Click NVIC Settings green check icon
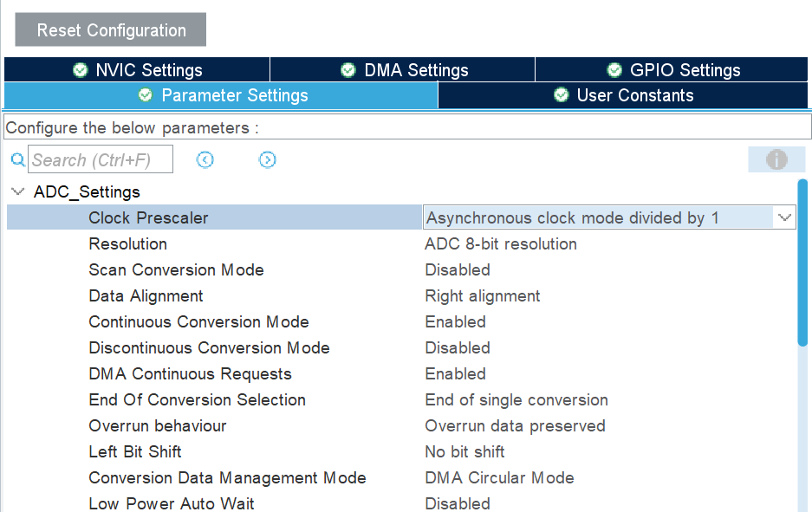The width and height of the screenshot is (812, 512). 81,70
